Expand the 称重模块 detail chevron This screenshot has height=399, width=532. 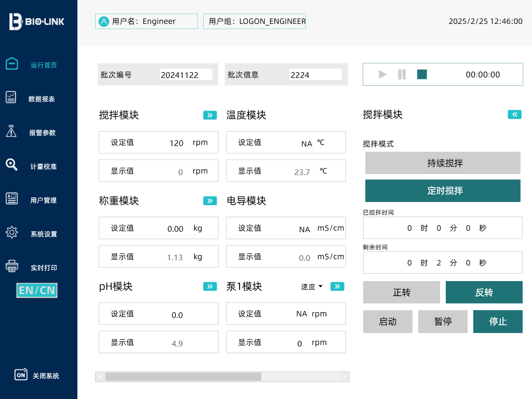coord(209,201)
